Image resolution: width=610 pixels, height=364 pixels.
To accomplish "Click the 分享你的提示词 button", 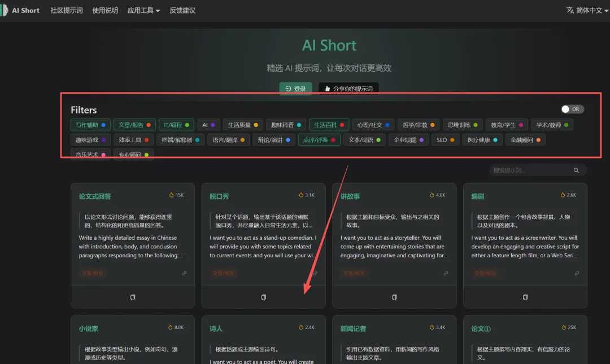I will click(348, 89).
